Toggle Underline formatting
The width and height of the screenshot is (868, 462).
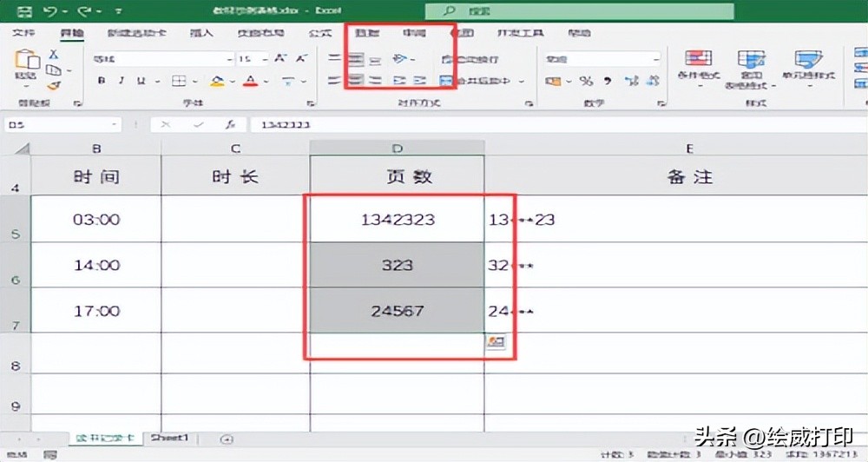(x=141, y=81)
